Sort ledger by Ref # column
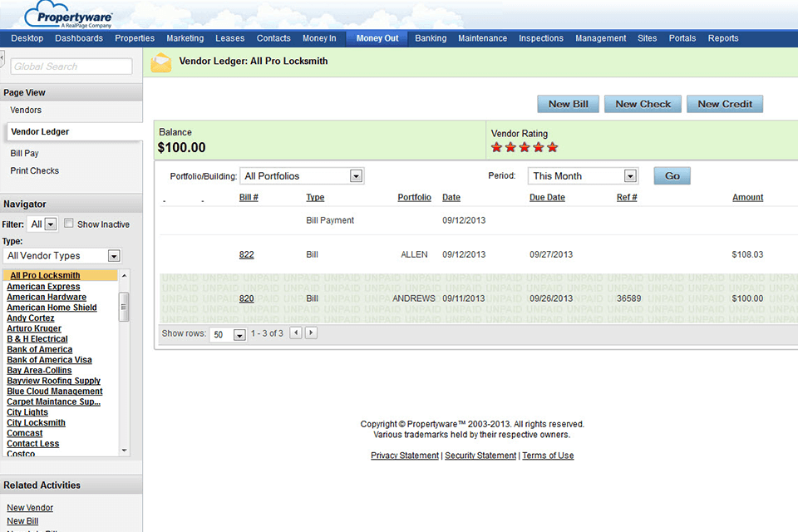The image size is (798, 532). click(627, 198)
